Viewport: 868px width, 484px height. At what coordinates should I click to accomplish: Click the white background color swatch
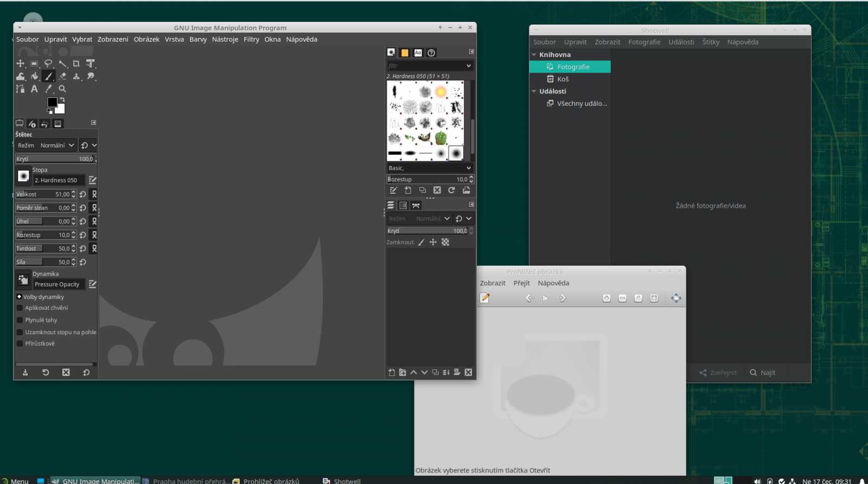click(x=61, y=109)
